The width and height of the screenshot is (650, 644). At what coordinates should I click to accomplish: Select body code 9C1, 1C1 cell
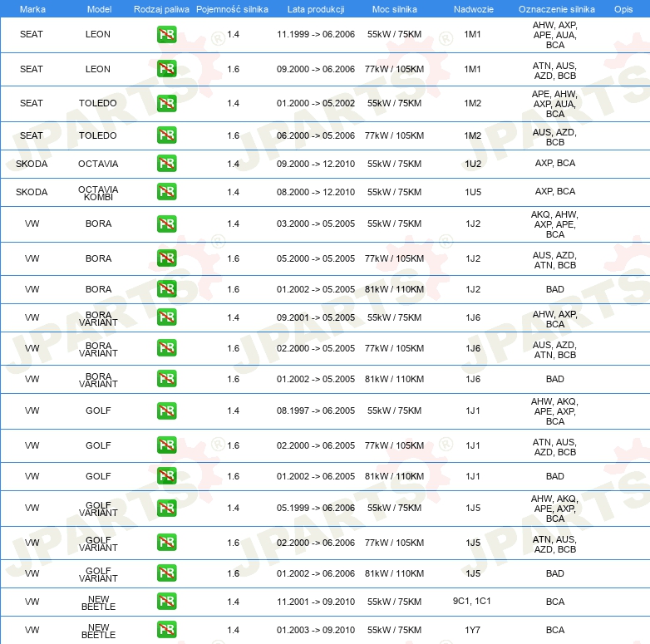[472, 601]
